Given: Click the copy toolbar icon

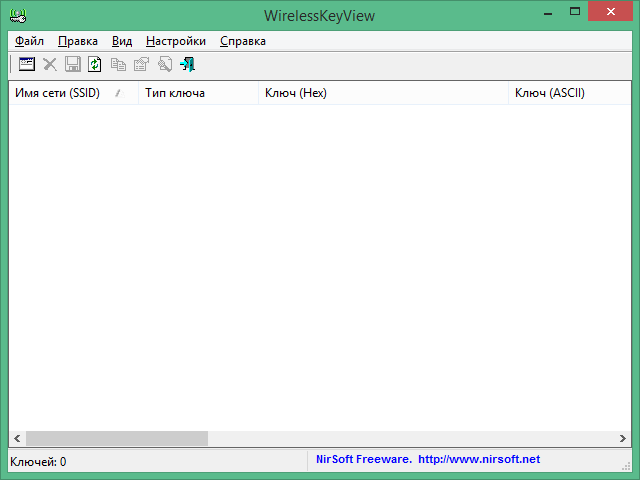Looking at the screenshot, I should (x=118, y=64).
